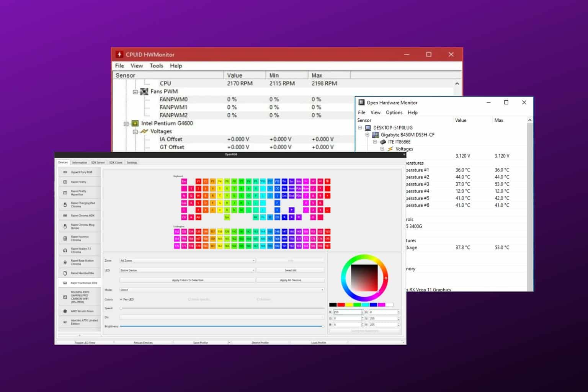Click the Speed slider handle

(121, 308)
